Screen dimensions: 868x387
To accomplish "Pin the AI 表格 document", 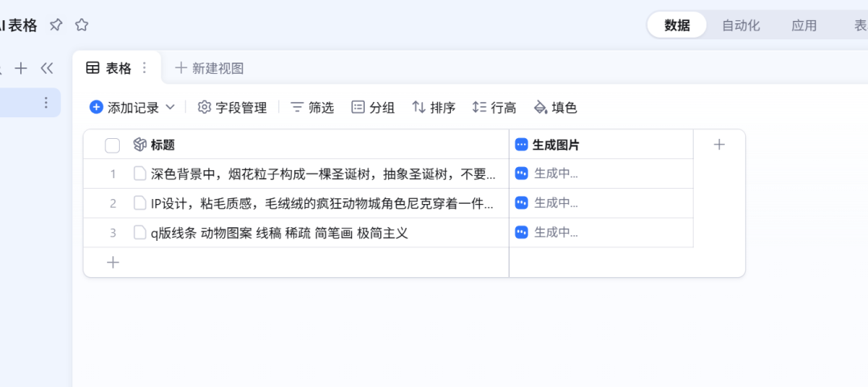I will click(x=56, y=25).
